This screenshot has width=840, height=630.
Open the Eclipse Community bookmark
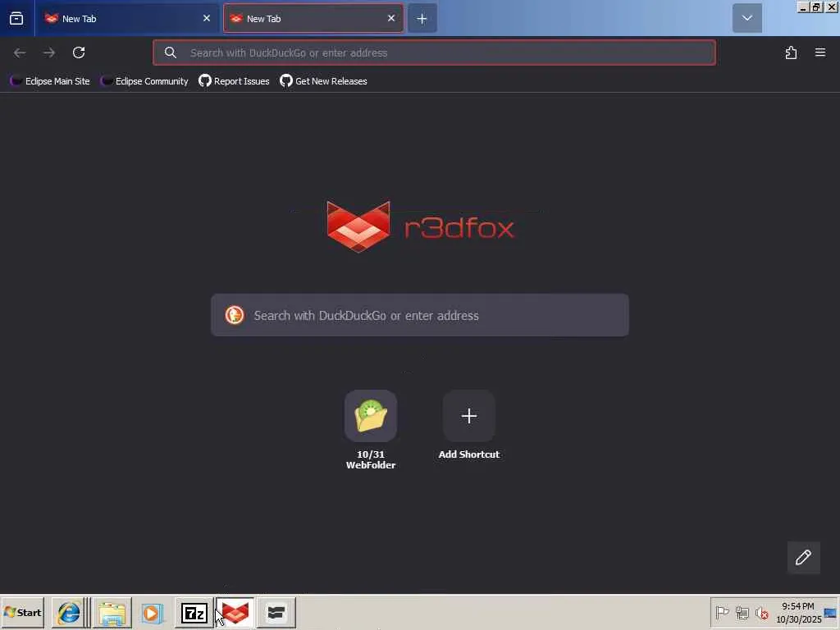(144, 81)
